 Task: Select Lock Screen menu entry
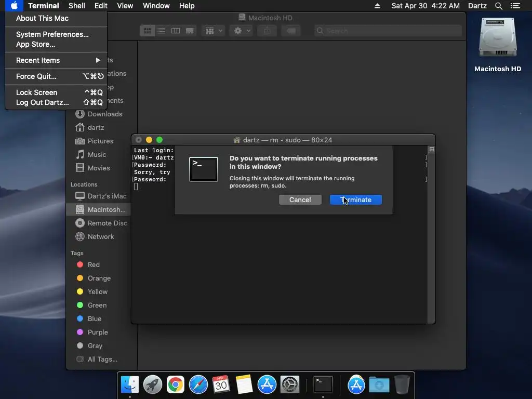[56, 92]
